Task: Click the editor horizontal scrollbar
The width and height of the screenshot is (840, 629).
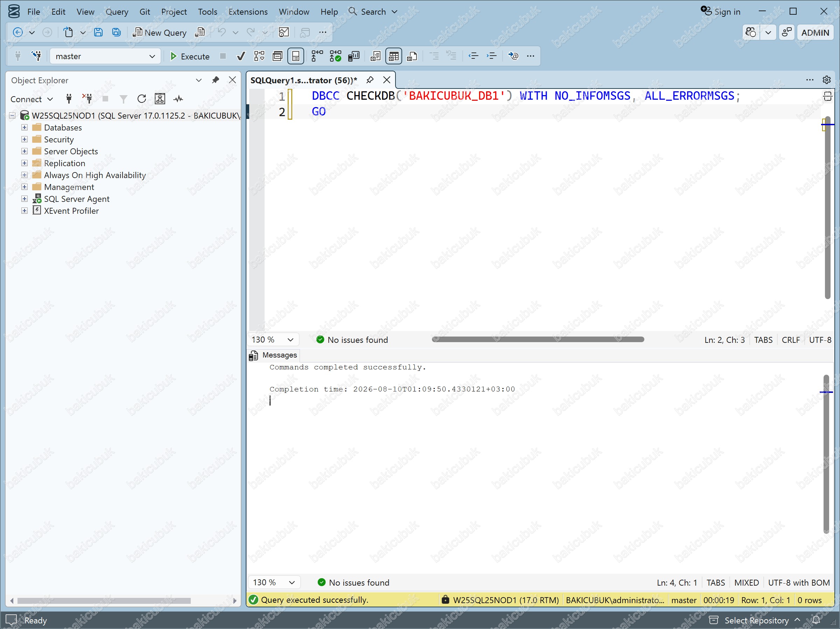Action: point(538,339)
